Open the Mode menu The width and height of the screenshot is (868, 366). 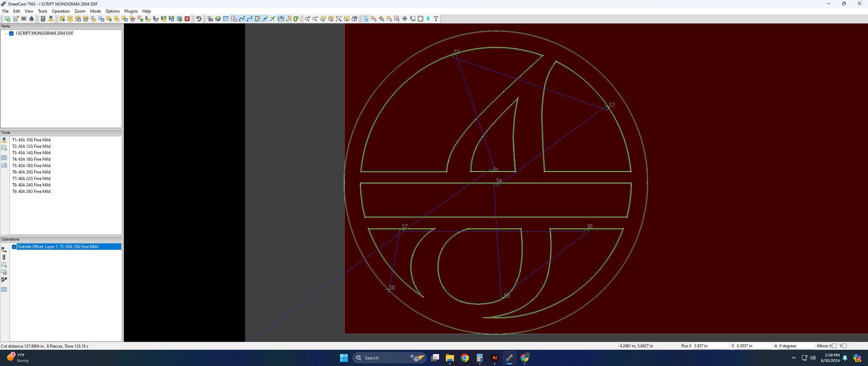pos(95,11)
